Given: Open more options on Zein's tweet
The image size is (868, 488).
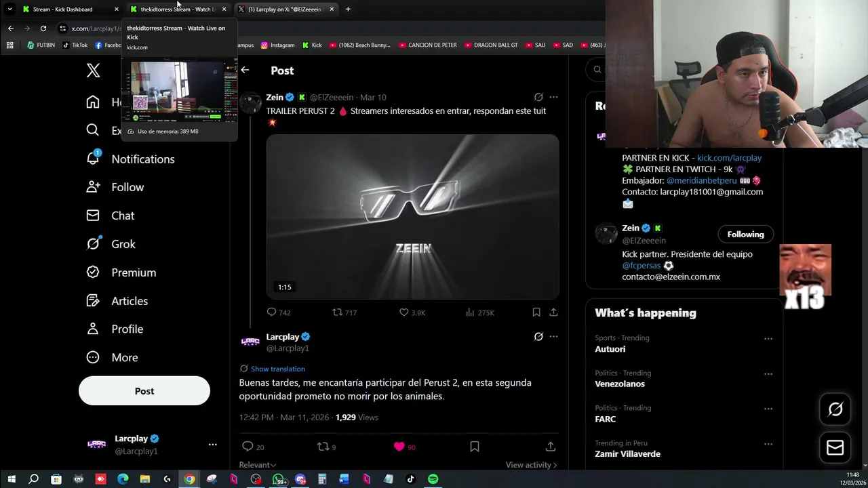Looking at the screenshot, I should (553, 97).
